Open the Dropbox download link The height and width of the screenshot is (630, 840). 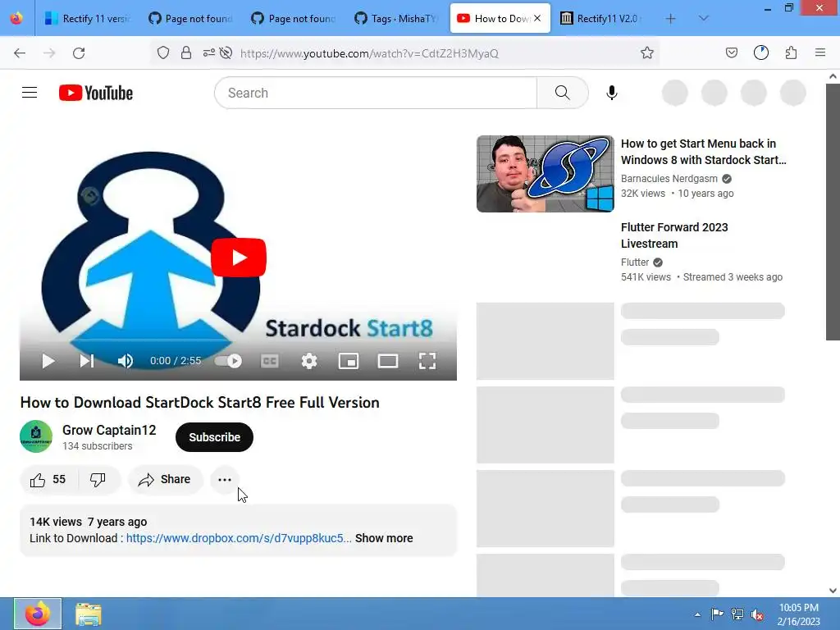[x=239, y=538]
